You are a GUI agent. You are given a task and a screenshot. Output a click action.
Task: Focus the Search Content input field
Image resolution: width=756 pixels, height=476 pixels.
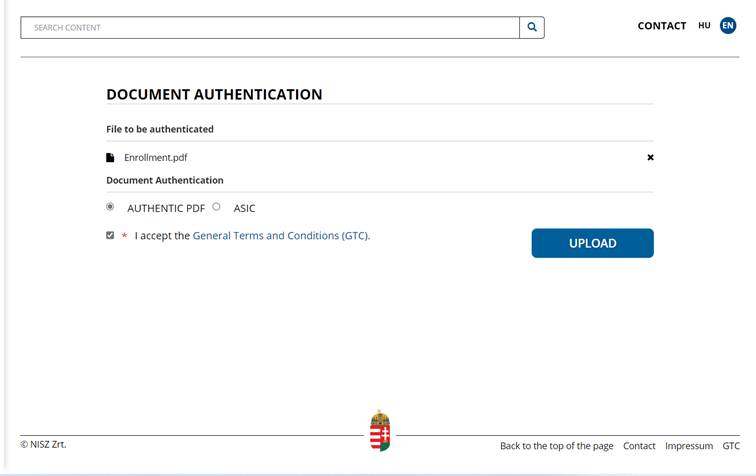tap(270, 27)
